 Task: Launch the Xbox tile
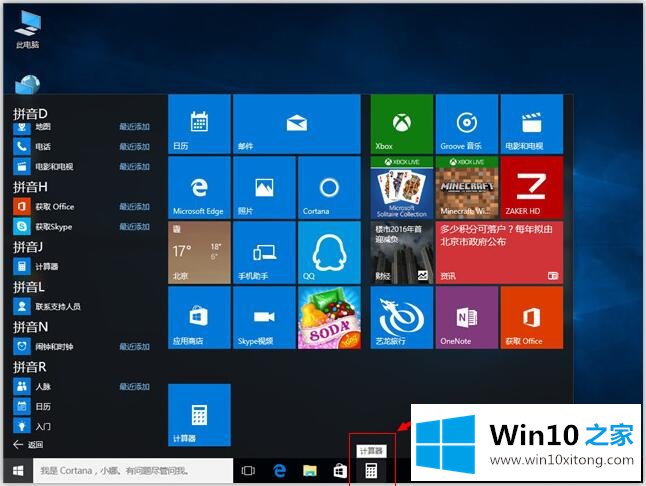coord(402,124)
